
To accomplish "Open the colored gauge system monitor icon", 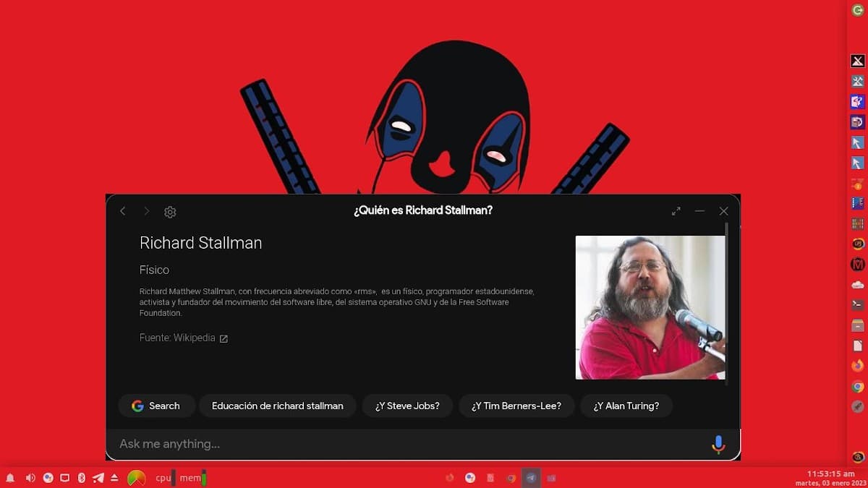I will (x=136, y=478).
